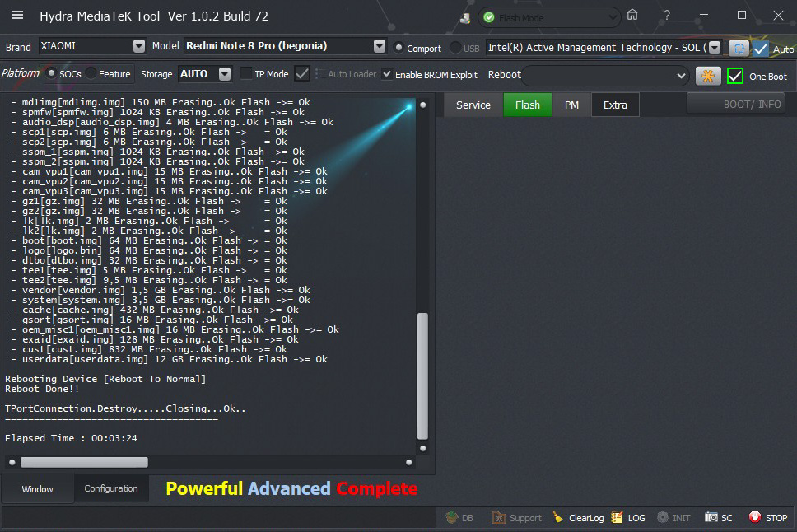Open help question mark icon

click(666, 16)
